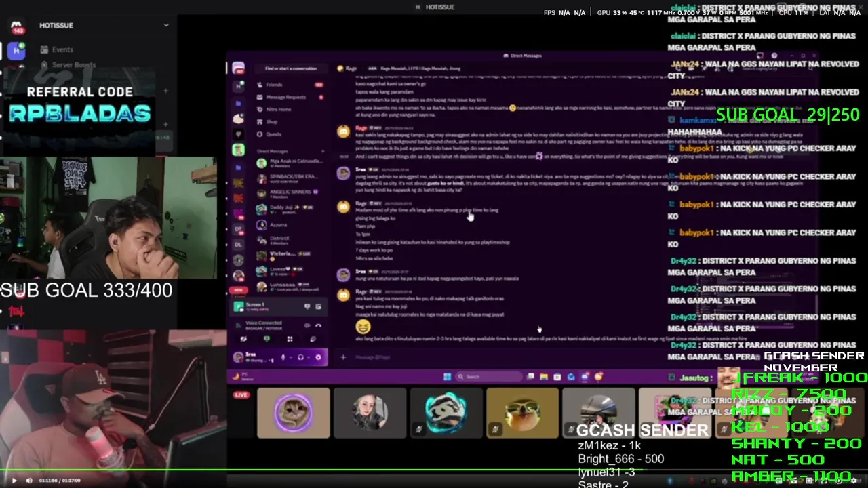Open Victoria direct message

coord(290,255)
